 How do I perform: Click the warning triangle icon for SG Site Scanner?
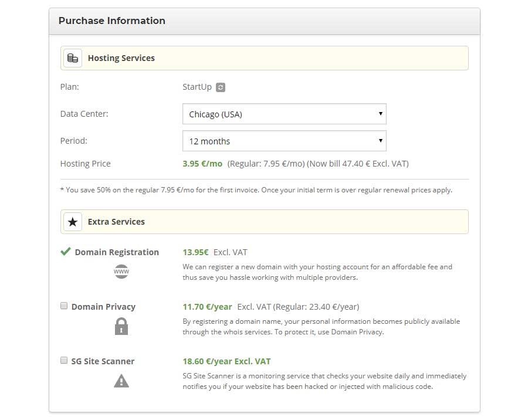pos(121,381)
